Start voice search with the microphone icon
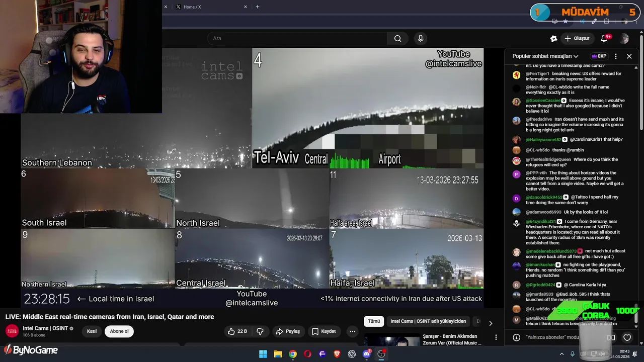644x362 pixels. tap(421, 38)
